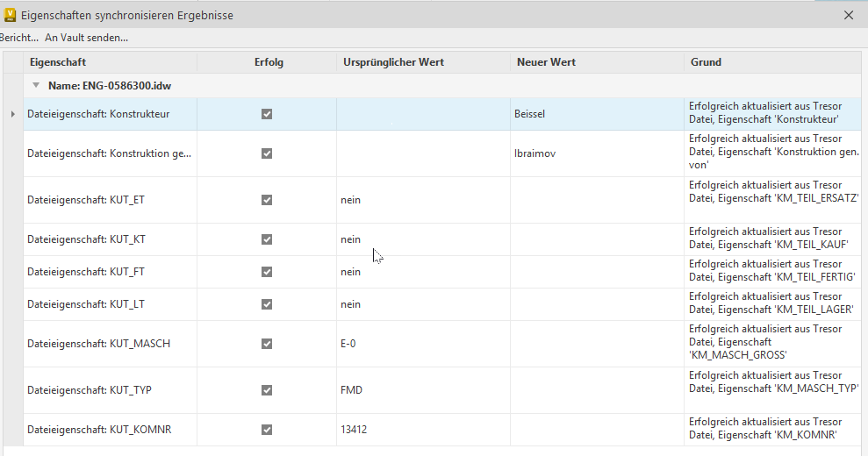
Task: Click An Vault senden... menu item
Action: (87, 38)
